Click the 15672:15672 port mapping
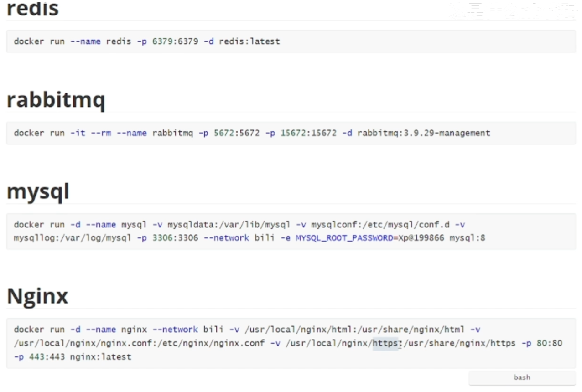The height and width of the screenshot is (392, 582). (x=308, y=133)
